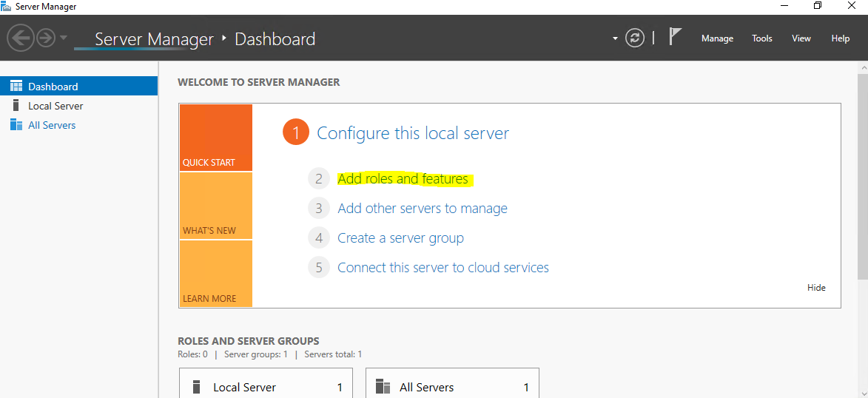Go back with the left arrow navigation icon
The height and width of the screenshot is (398, 868).
(x=21, y=38)
